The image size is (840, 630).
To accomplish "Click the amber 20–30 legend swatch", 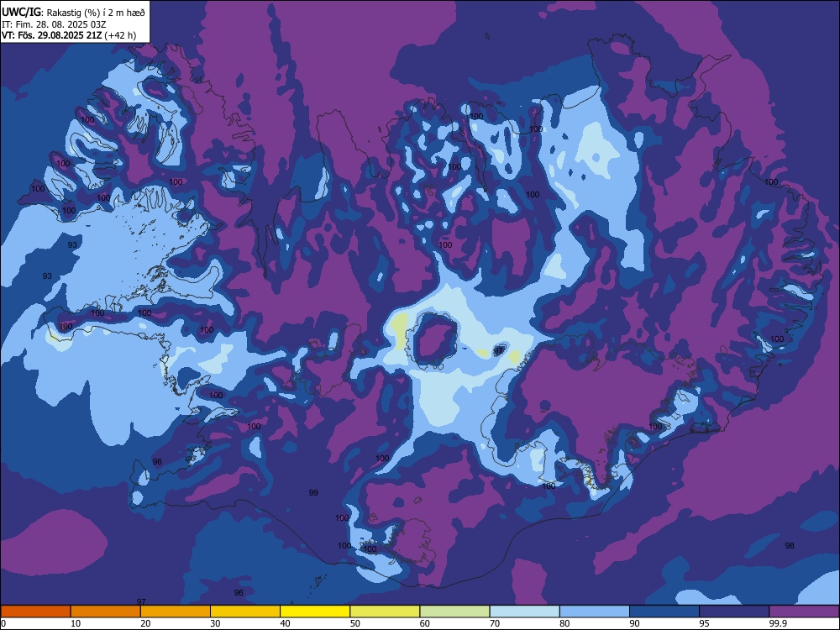I will click(x=176, y=612).
